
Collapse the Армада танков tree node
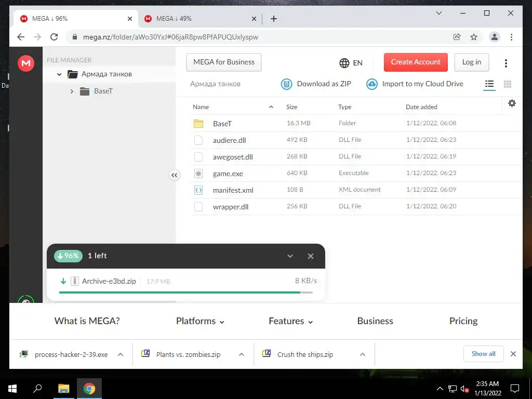(x=59, y=74)
